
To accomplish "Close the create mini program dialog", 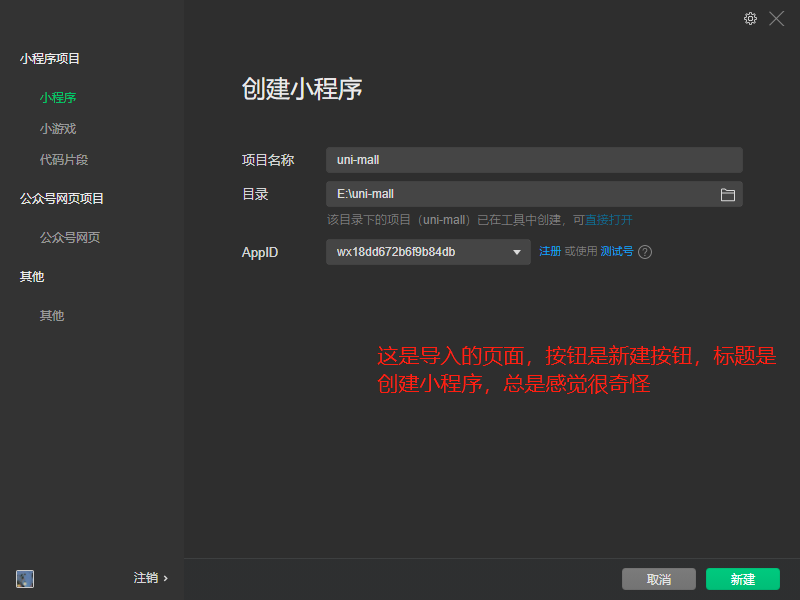I will [777, 19].
